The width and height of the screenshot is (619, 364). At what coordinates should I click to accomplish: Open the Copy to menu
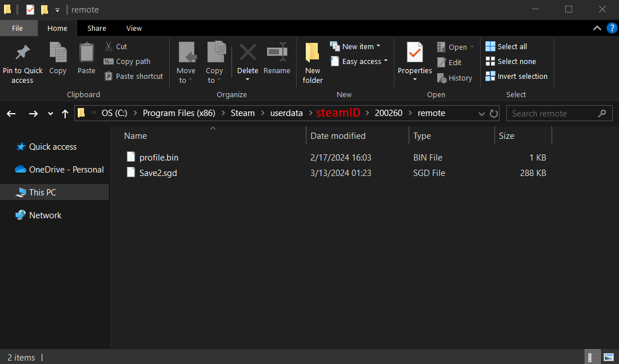pyautogui.click(x=214, y=63)
